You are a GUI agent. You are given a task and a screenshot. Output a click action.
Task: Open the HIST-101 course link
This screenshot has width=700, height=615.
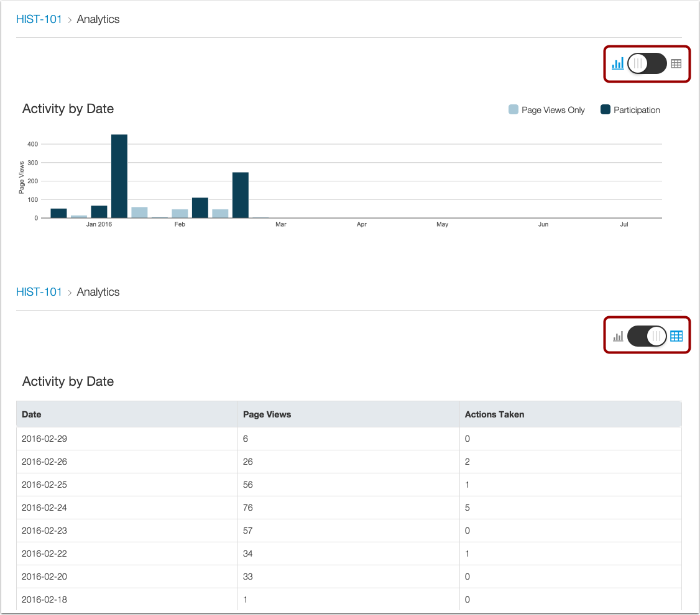tap(39, 19)
